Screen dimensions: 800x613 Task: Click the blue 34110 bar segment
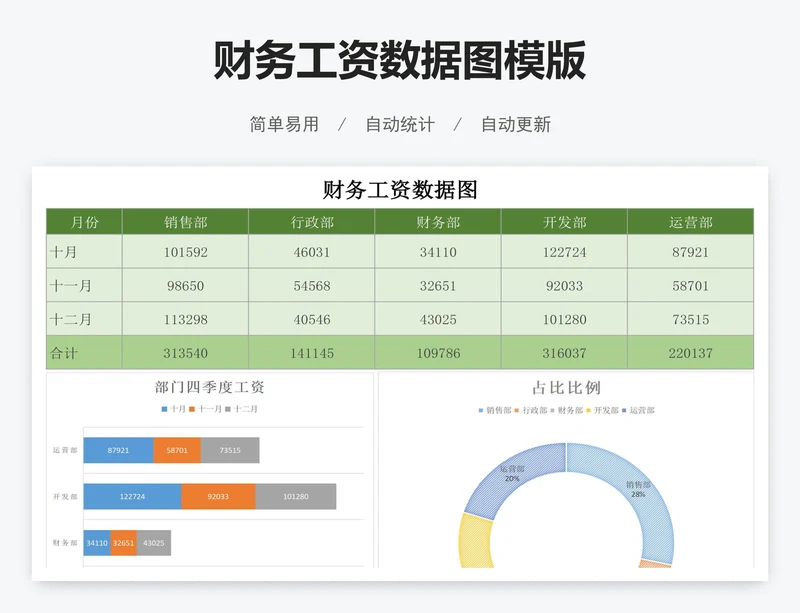97,543
